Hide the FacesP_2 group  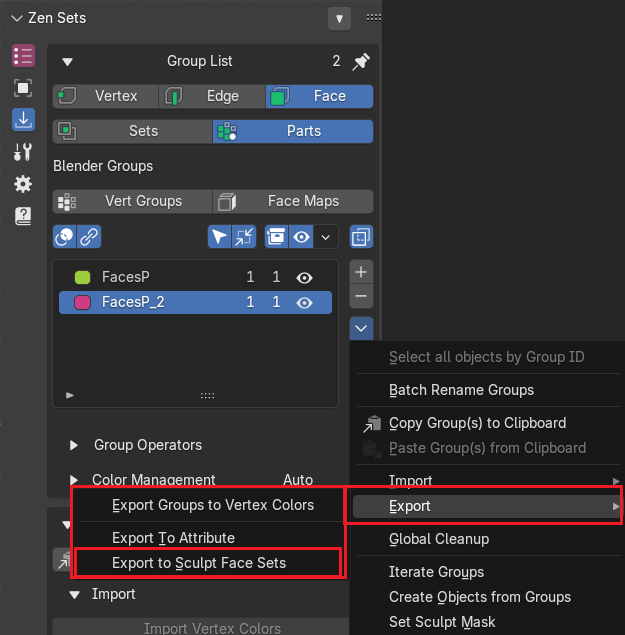tap(304, 303)
